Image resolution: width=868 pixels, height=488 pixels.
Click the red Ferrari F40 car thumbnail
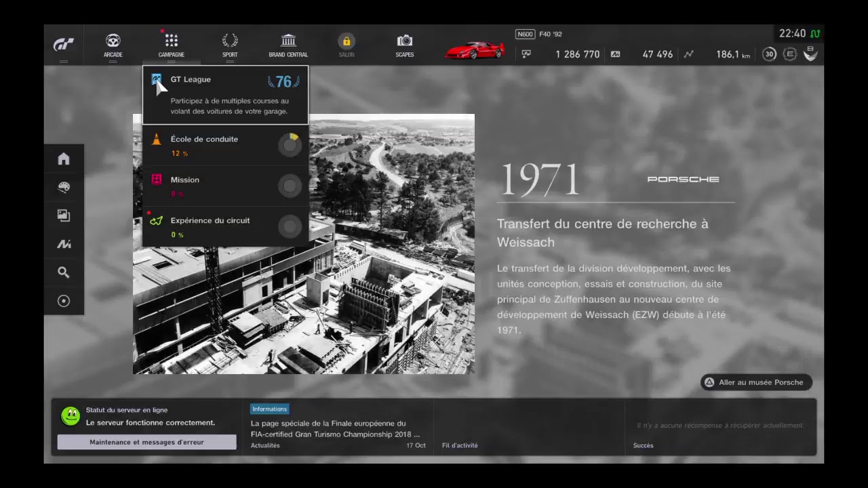[475, 50]
